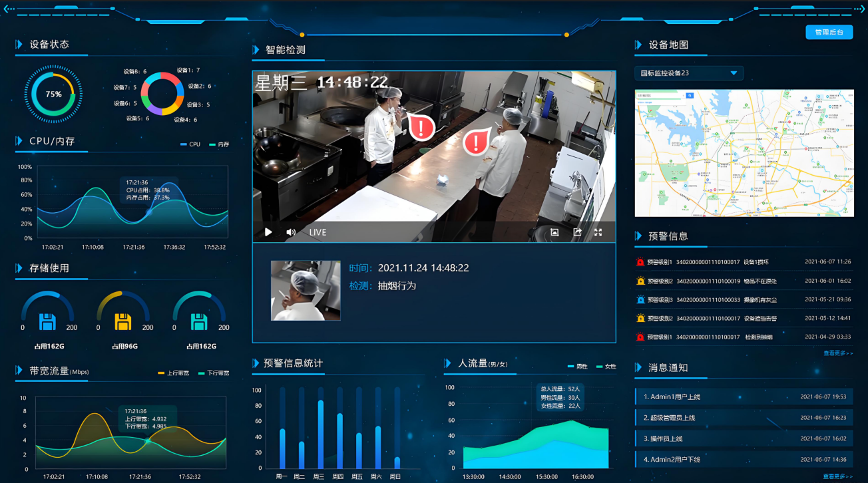Click the device map view

(x=744, y=153)
